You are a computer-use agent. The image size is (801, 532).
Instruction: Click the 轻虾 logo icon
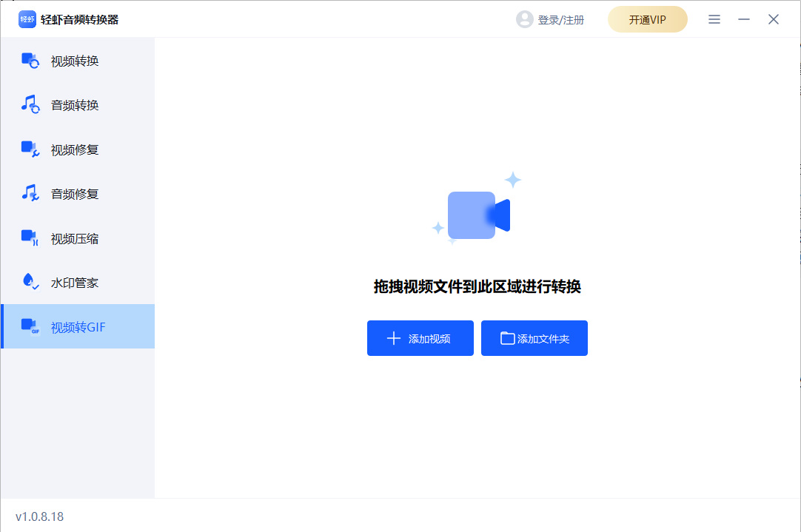27,19
